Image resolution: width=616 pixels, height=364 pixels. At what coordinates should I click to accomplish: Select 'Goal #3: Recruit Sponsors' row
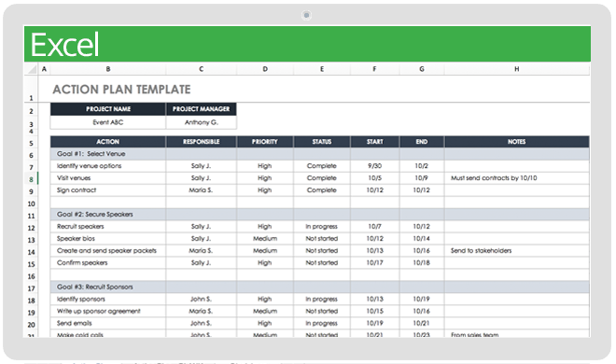pyautogui.click(x=320, y=287)
